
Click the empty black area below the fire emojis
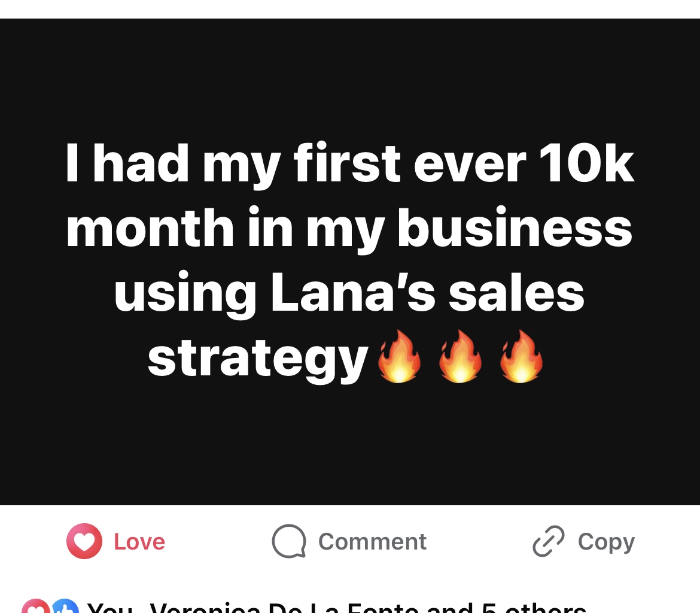350,443
